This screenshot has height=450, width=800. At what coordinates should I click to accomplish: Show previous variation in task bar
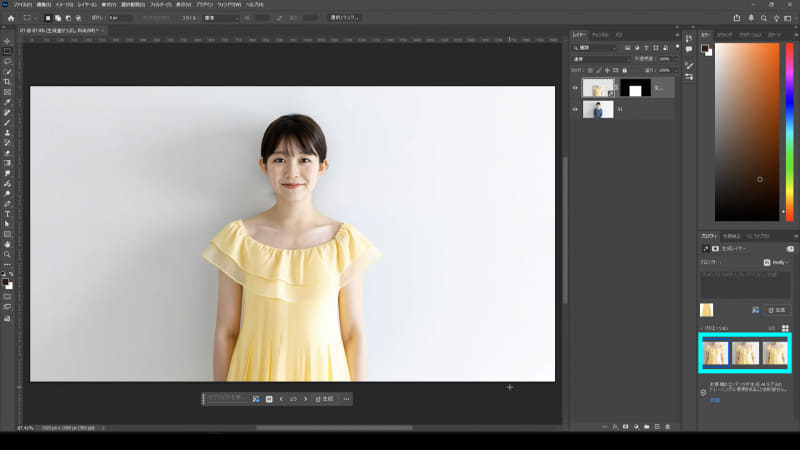click(x=281, y=399)
